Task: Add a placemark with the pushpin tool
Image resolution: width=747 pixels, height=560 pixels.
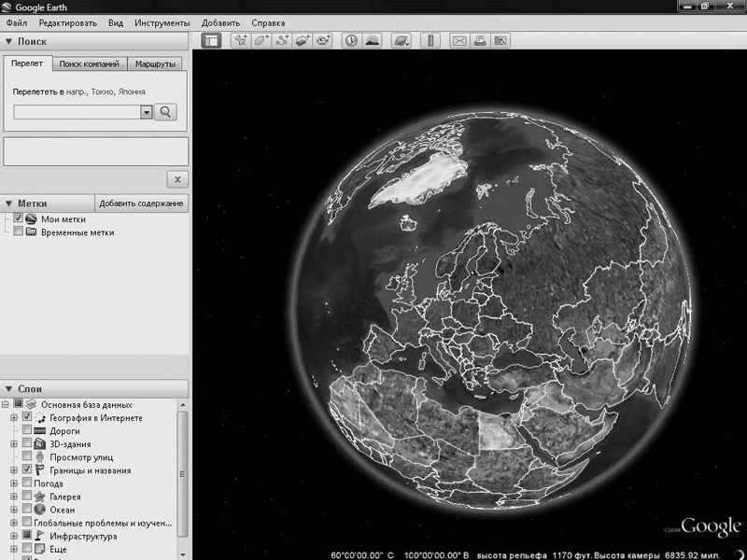Action: (x=241, y=40)
